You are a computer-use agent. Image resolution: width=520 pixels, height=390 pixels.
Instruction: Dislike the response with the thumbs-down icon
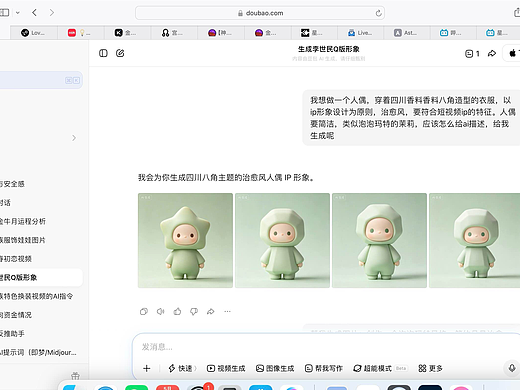(194, 311)
